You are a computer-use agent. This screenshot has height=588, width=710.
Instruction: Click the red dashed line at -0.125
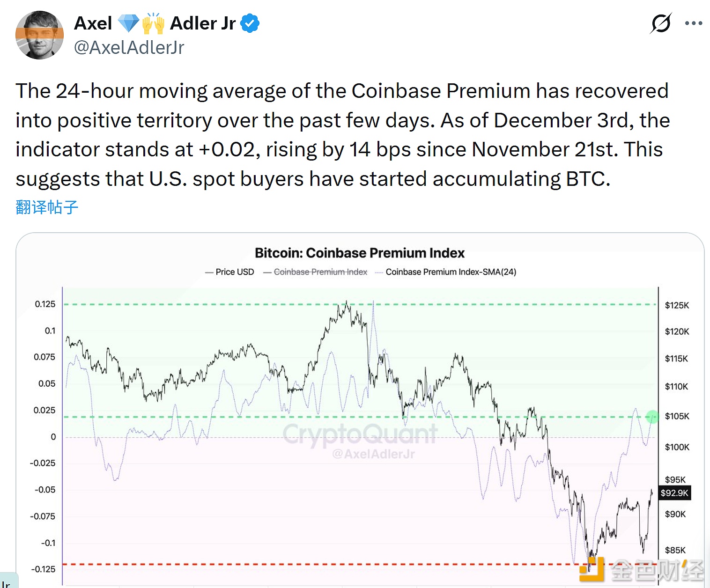pyautogui.click(x=318, y=564)
